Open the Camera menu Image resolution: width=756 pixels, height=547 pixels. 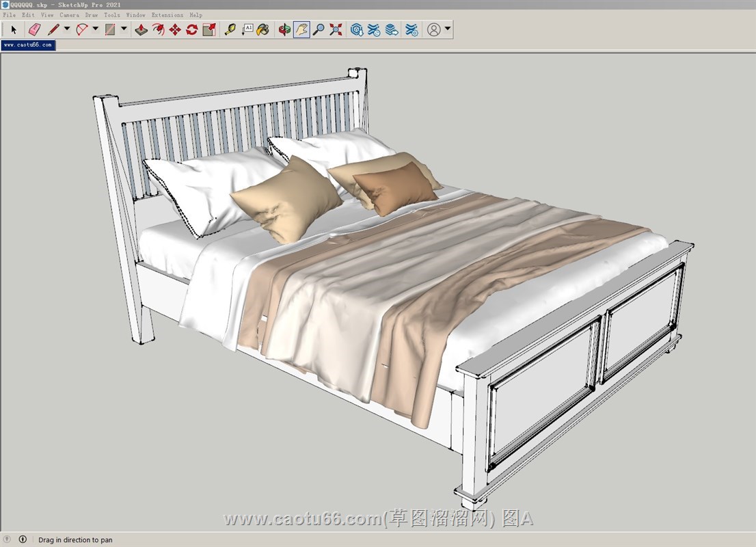(69, 14)
